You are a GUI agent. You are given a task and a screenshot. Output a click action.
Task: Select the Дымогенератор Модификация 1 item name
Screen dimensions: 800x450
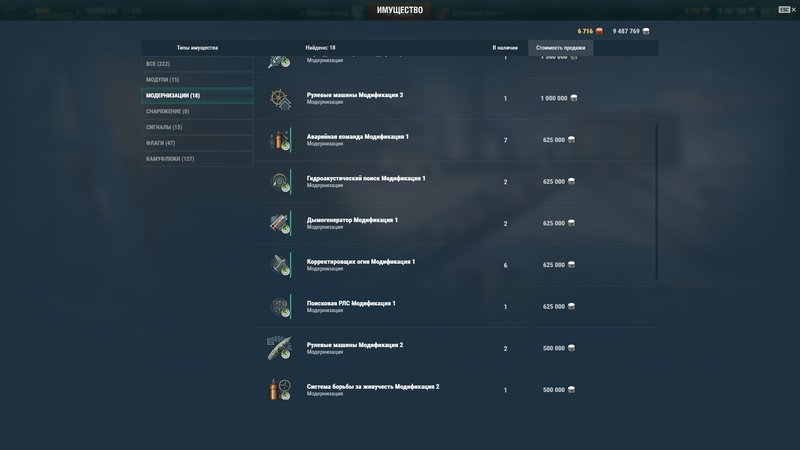point(352,220)
